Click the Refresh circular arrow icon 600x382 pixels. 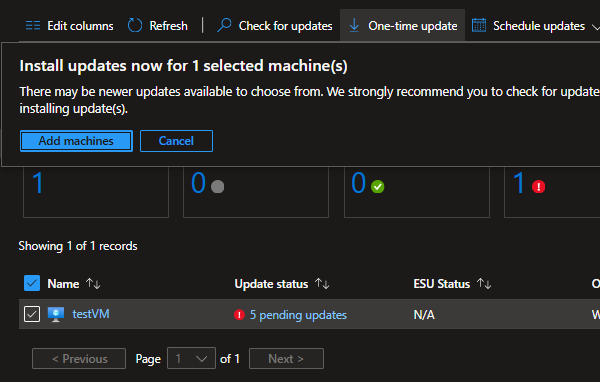tap(135, 26)
